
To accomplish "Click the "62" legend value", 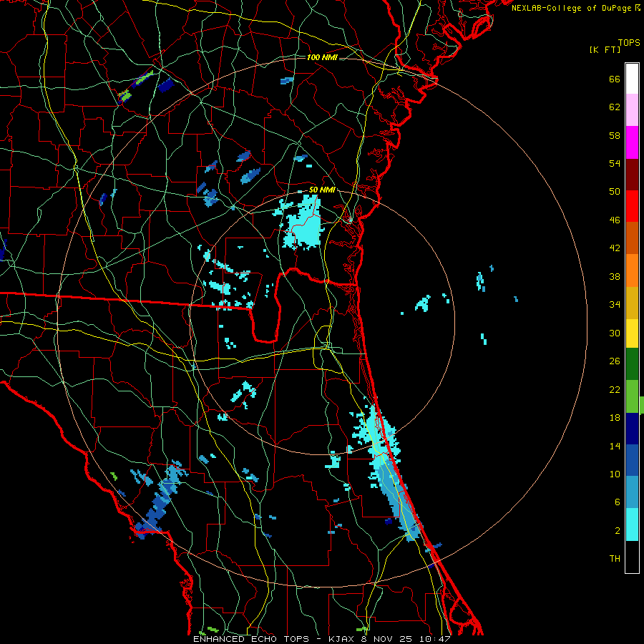I will (615, 107).
